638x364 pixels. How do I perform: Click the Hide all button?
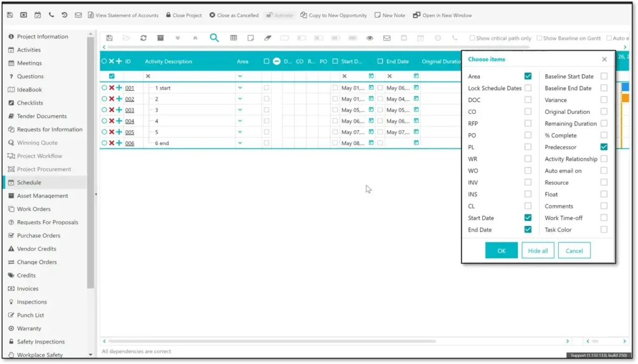537,250
